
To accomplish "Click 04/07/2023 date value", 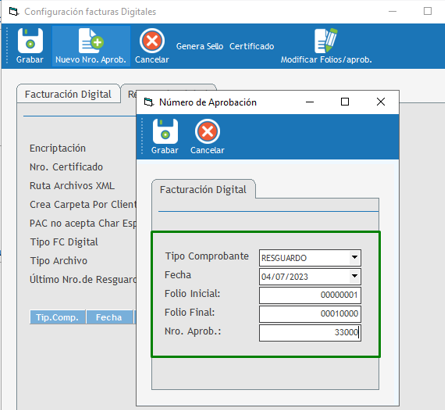I will point(285,277).
